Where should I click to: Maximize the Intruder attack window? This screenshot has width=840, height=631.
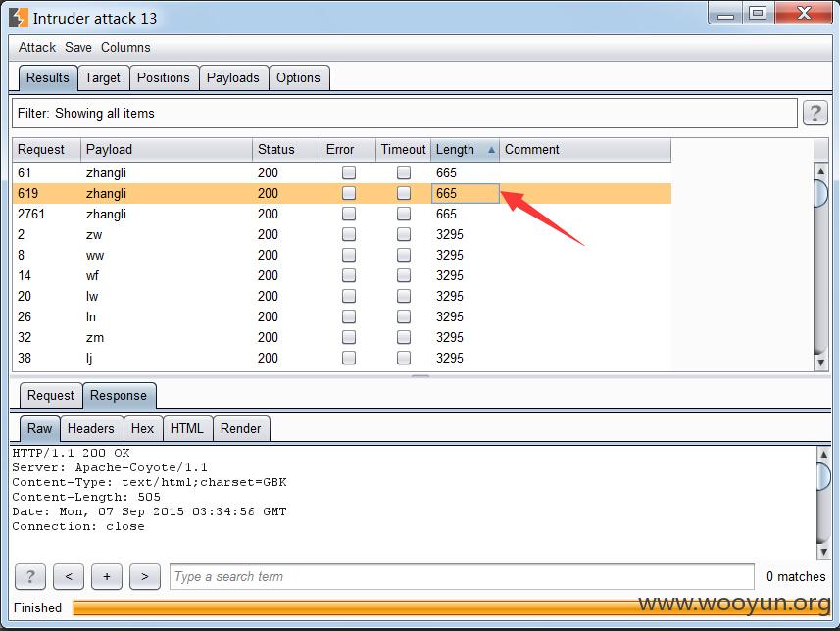pos(758,14)
